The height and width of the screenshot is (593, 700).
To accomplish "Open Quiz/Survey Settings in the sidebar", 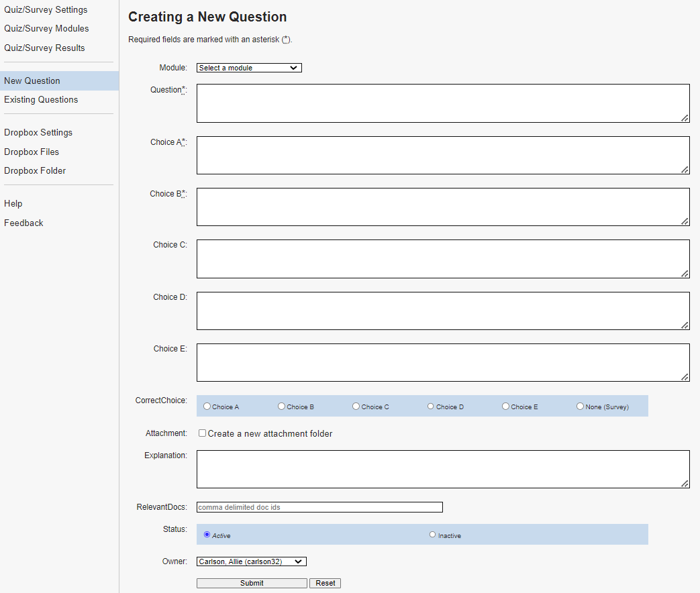I will pyautogui.click(x=46, y=9).
